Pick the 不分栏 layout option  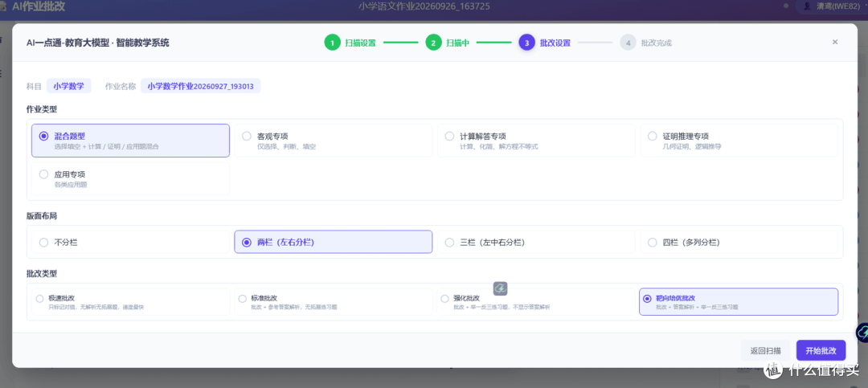[x=130, y=242]
